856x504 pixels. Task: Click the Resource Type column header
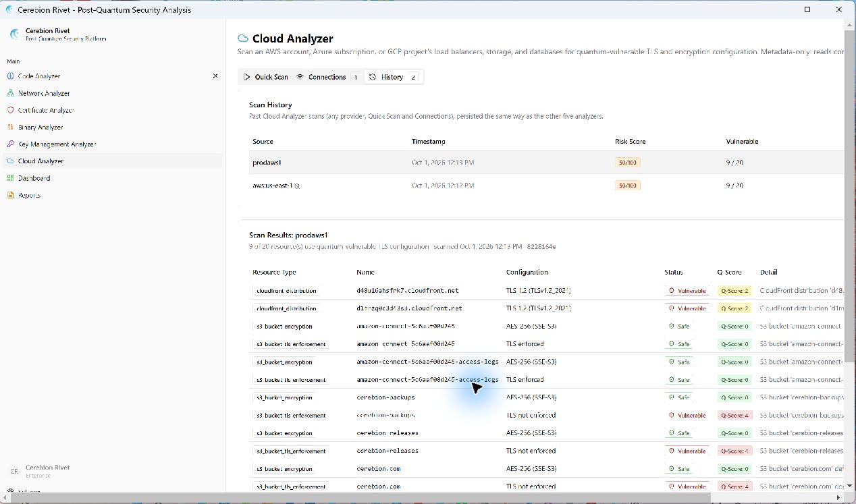coord(274,273)
